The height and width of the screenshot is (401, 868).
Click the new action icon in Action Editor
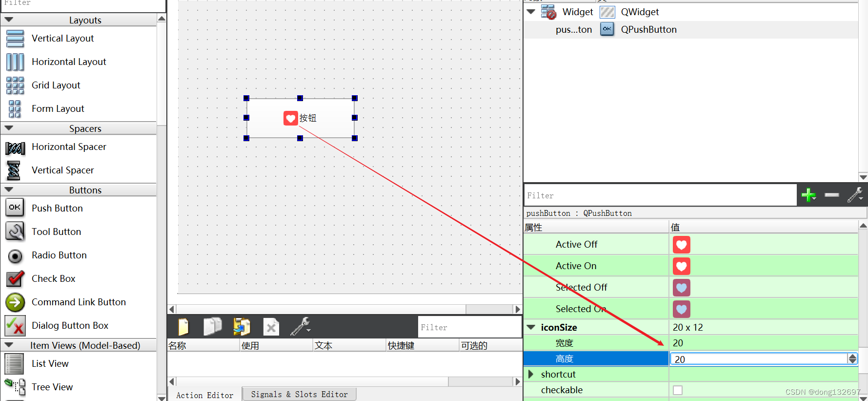(183, 327)
